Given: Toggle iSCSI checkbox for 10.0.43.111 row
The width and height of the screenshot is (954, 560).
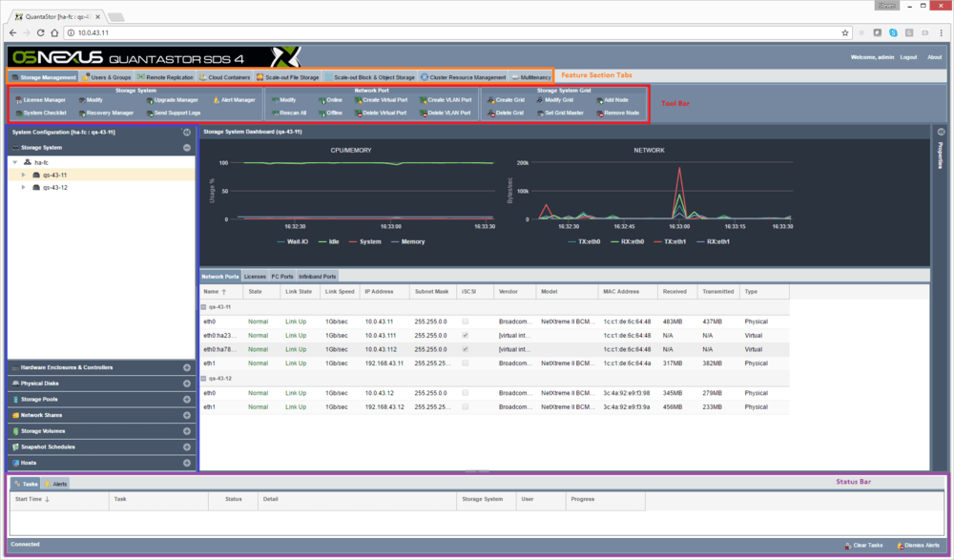Looking at the screenshot, I should click(x=465, y=336).
